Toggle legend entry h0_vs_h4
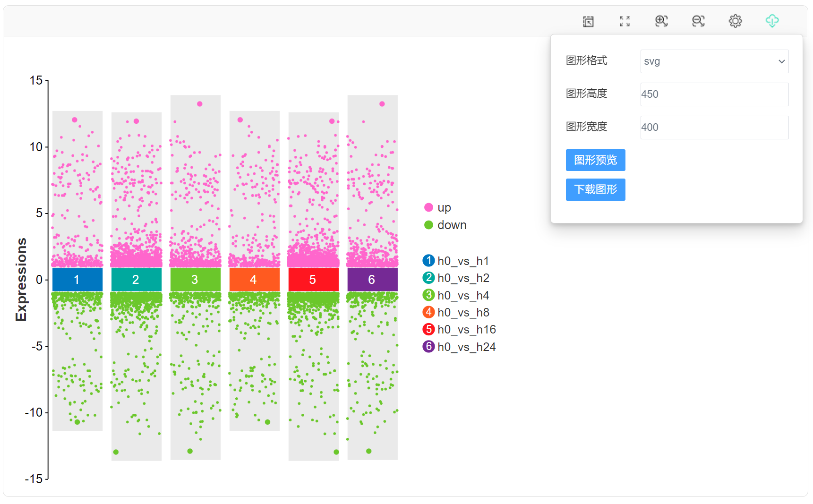 (x=456, y=295)
